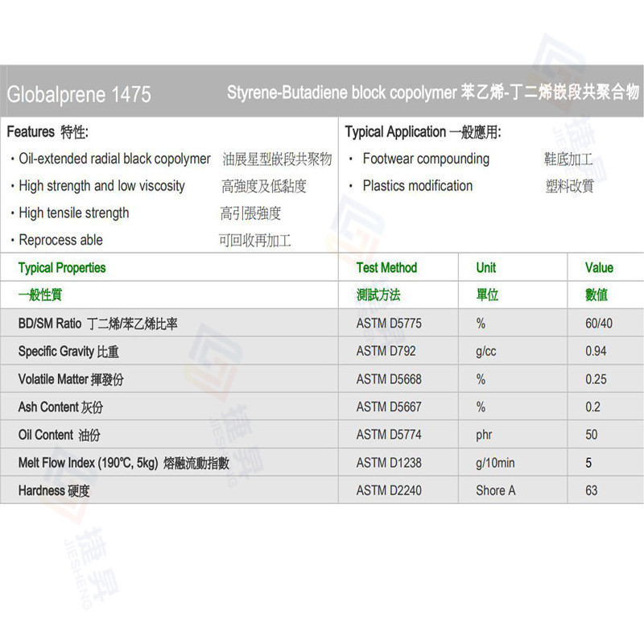
Task: Click the 鞋底加工 text
Action: (568, 159)
